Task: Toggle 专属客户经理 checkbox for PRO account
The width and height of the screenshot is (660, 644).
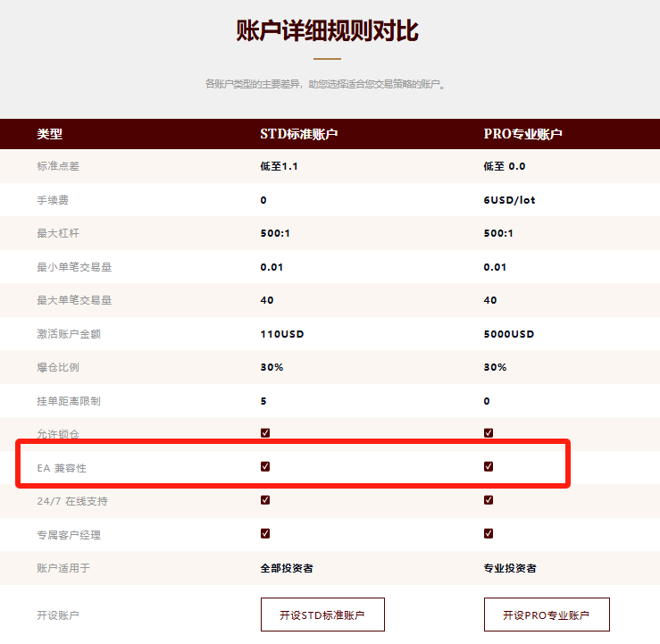Action: [489, 533]
